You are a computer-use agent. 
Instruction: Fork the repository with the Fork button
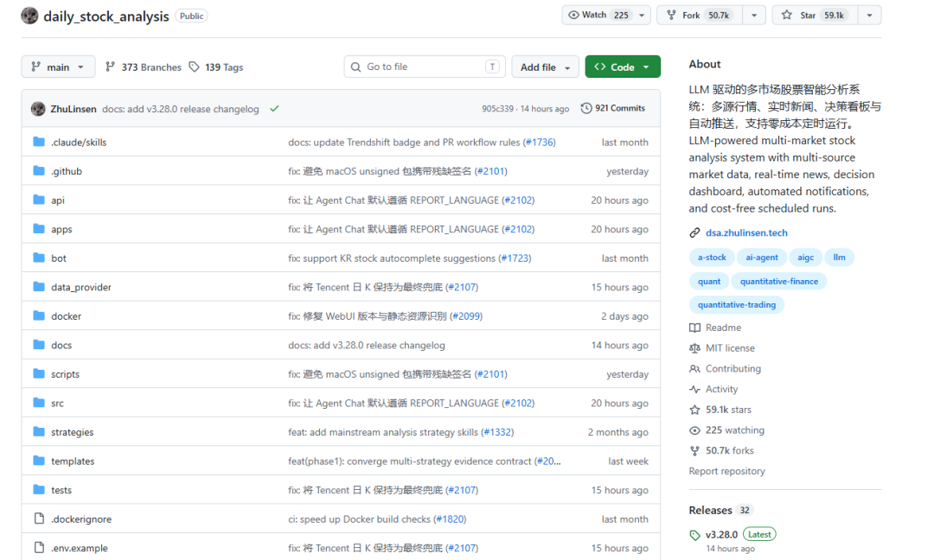(700, 16)
